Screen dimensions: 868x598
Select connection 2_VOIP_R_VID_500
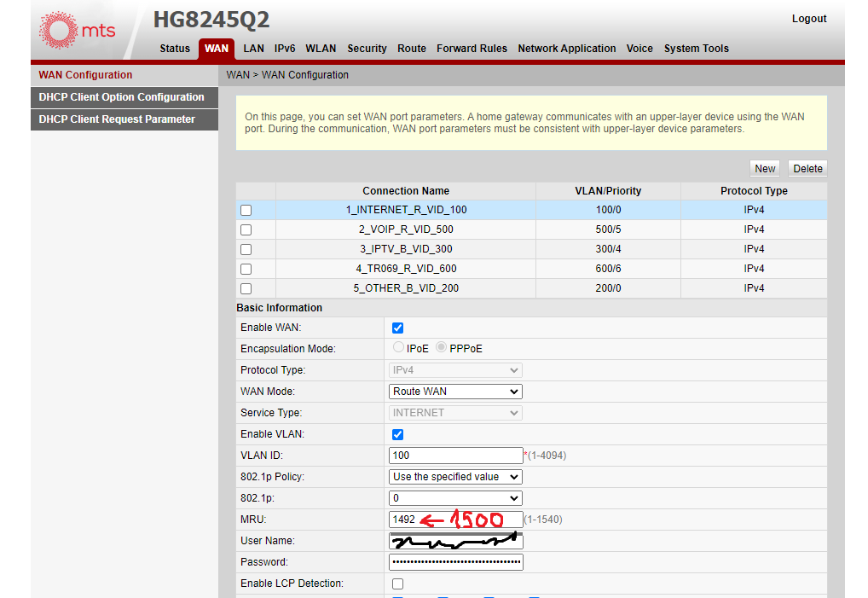[x=407, y=229]
